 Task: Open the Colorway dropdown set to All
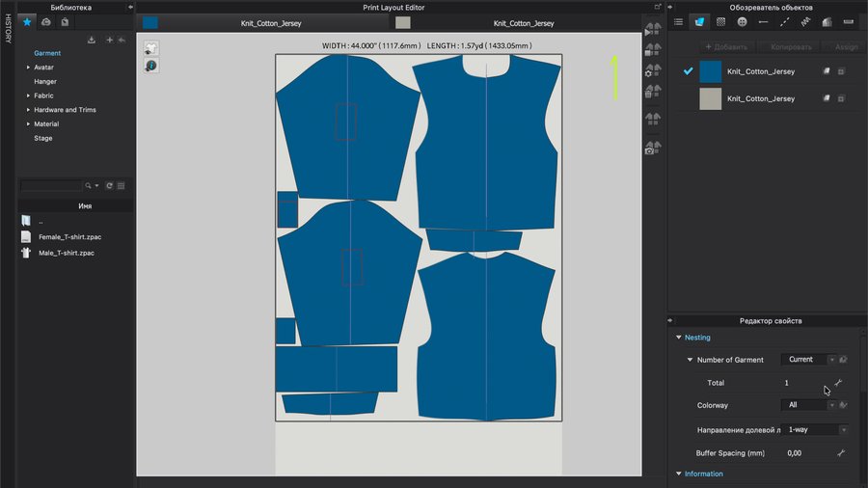pos(808,405)
